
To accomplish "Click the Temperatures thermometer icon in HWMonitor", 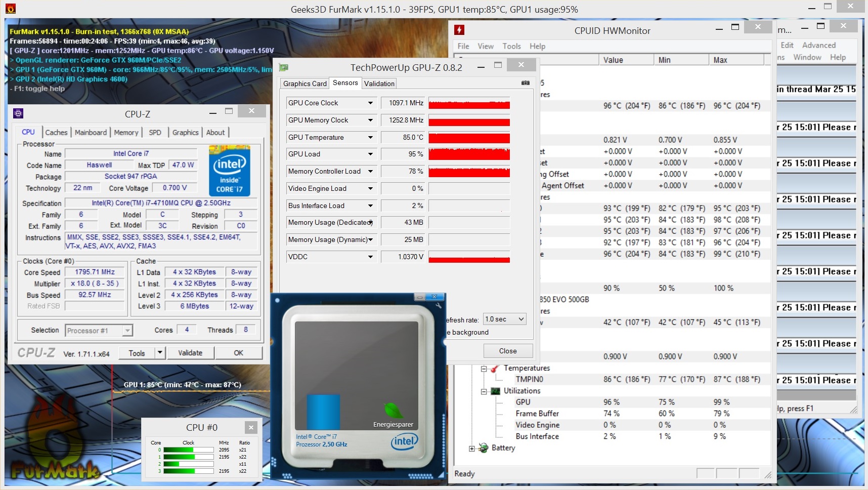I will tap(495, 368).
